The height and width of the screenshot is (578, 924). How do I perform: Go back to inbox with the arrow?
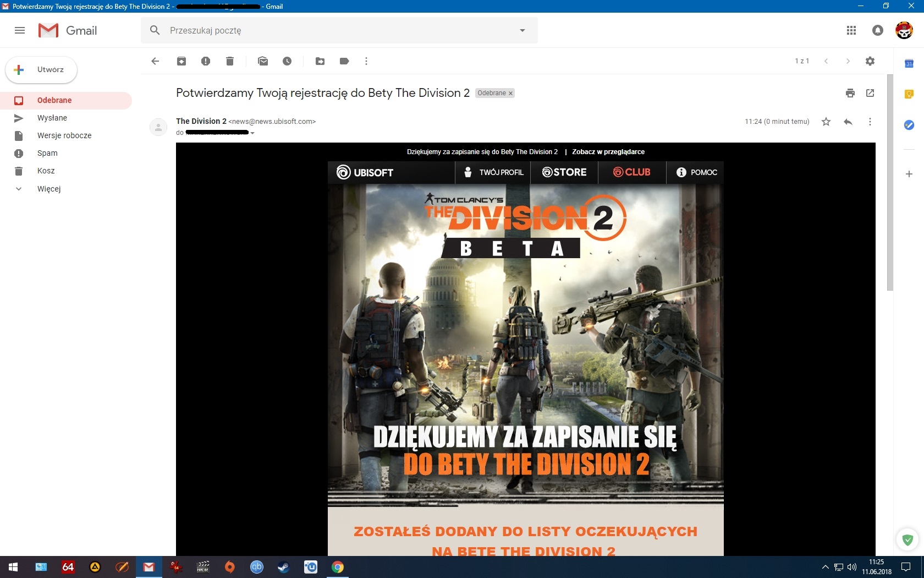point(155,61)
